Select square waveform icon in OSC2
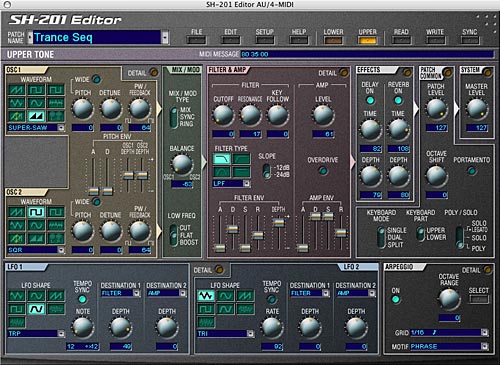This screenshot has width=500, height=365. [36, 212]
